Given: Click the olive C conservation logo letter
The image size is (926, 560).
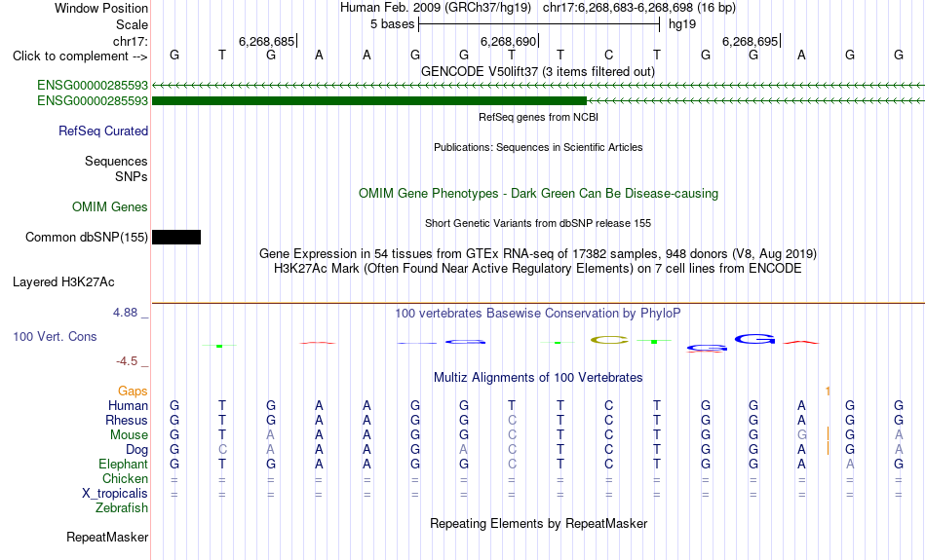Looking at the screenshot, I should click(609, 340).
